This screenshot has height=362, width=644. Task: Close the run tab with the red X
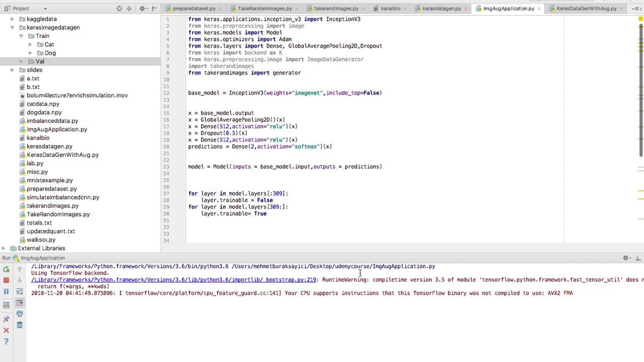tap(6, 330)
